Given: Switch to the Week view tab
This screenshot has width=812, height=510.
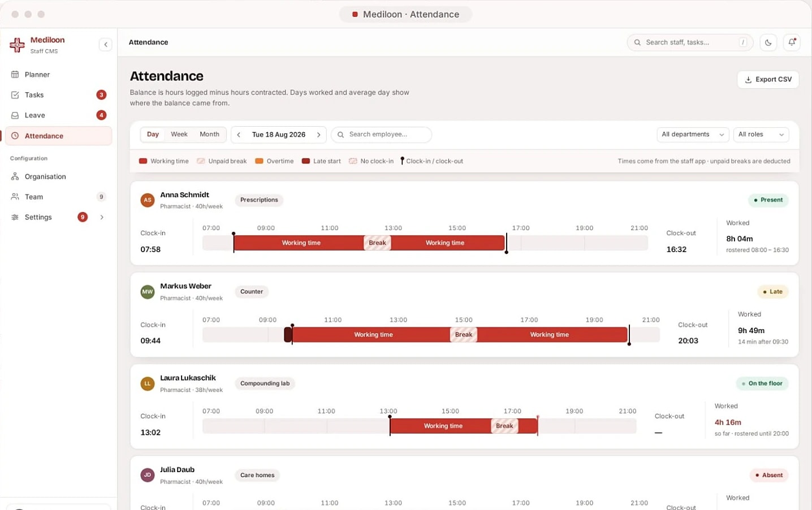Looking at the screenshot, I should click(179, 135).
